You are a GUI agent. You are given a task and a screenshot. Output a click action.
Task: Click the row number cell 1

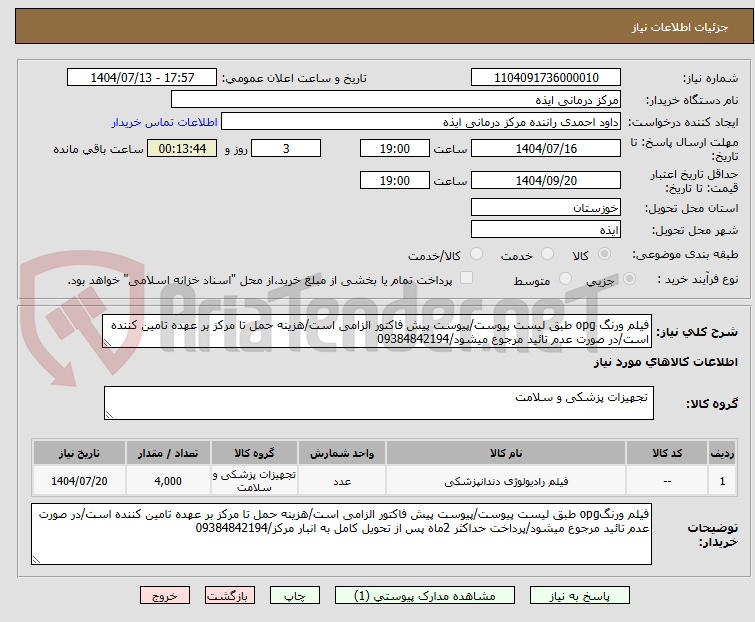(722, 480)
